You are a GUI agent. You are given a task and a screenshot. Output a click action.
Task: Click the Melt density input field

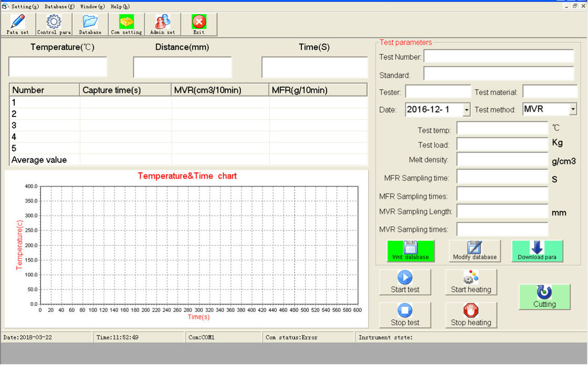click(x=502, y=159)
